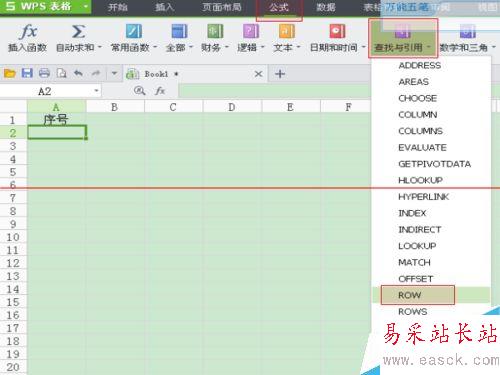Select the row 10 header
Viewport: 500px width, 375px height.
[13, 237]
